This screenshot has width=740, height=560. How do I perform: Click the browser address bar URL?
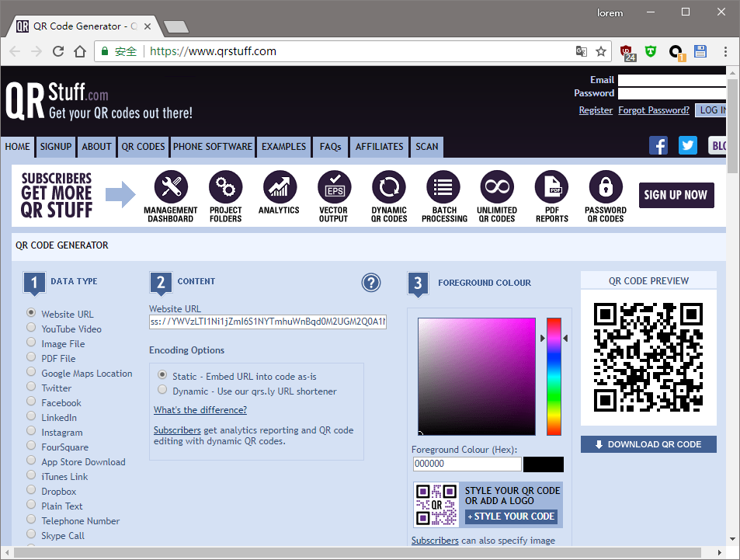coord(214,51)
